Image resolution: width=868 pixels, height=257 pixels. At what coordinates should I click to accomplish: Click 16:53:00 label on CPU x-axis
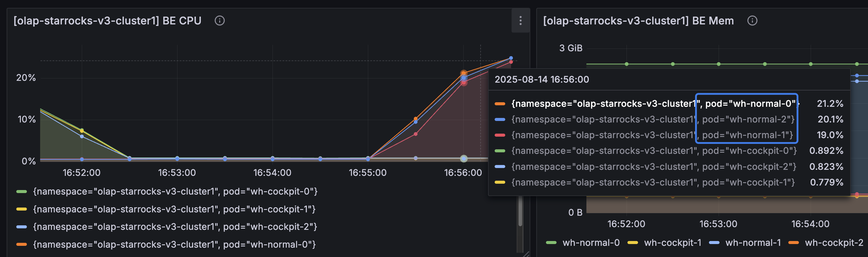[x=177, y=173]
